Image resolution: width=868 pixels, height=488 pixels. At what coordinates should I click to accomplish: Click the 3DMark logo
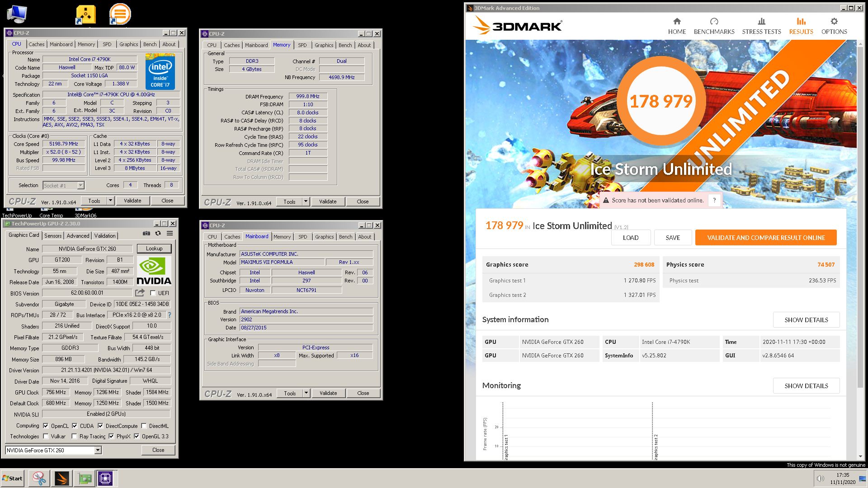[x=518, y=25]
